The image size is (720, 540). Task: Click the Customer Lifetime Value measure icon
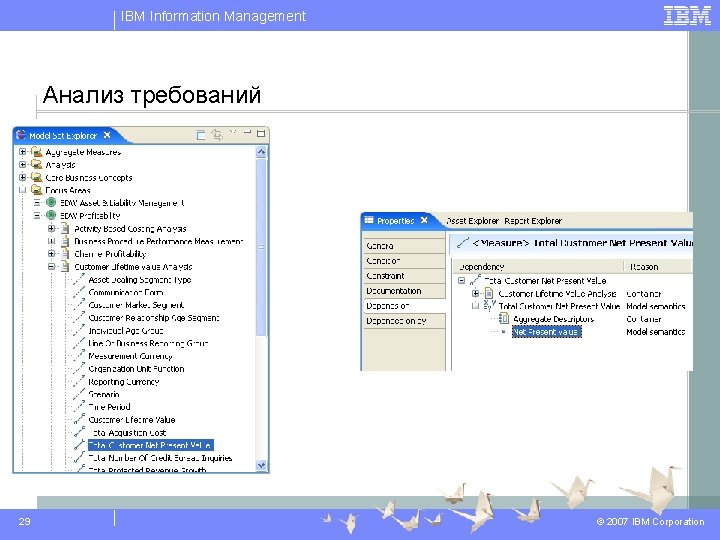point(79,419)
